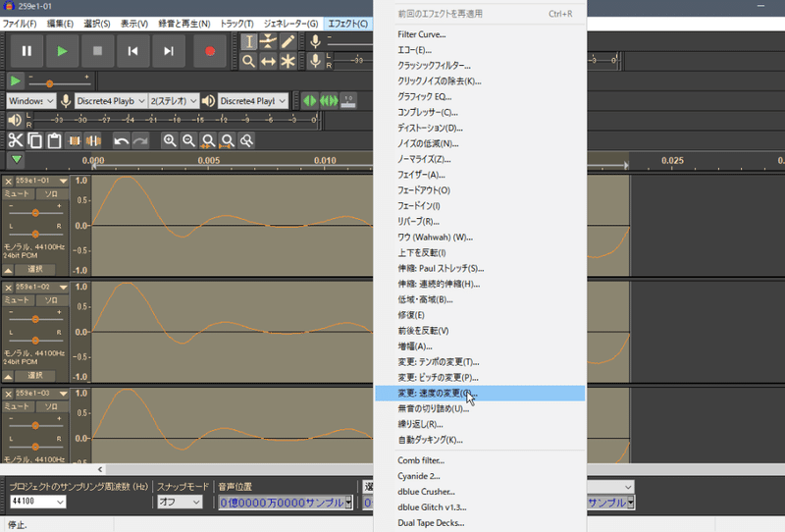This screenshot has width=785, height=532.
Task: Toggle ミュート on track 259e1-03
Action: click(x=17, y=406)
